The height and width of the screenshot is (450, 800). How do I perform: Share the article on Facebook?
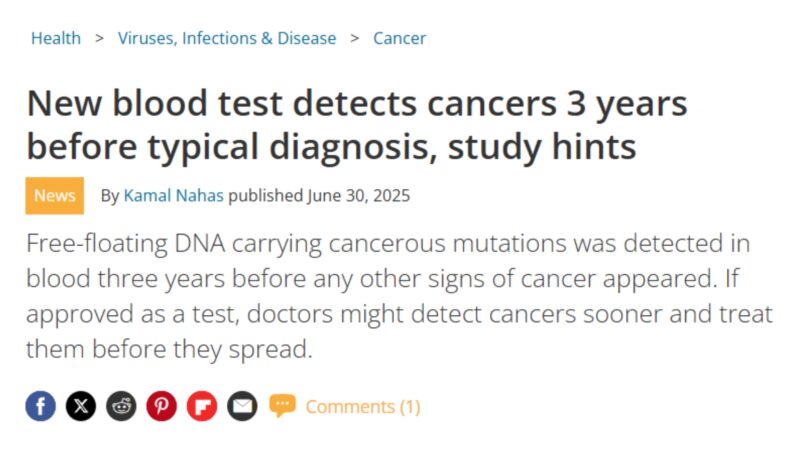click(40, 406)
